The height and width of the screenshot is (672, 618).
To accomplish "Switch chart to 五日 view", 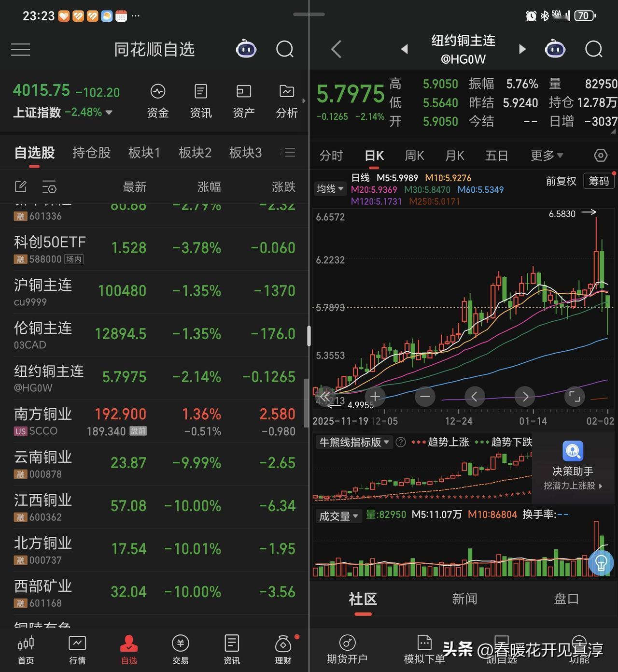I will point(496,156).
